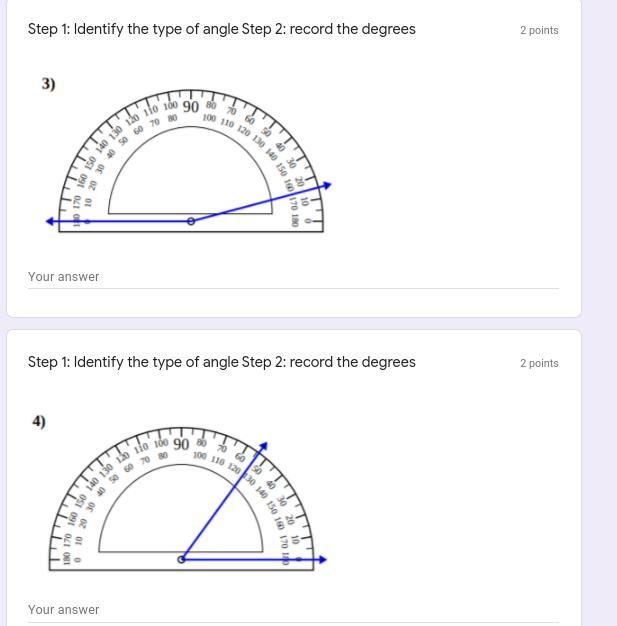
Task: Click the left-pointing arrowhead on angle 3
Action: point(50,221)
